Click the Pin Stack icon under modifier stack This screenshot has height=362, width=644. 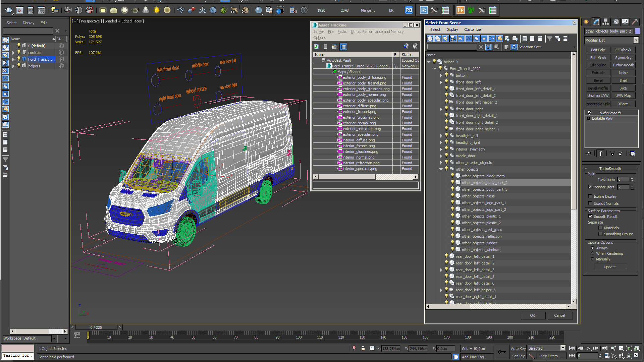pos(589,154)
